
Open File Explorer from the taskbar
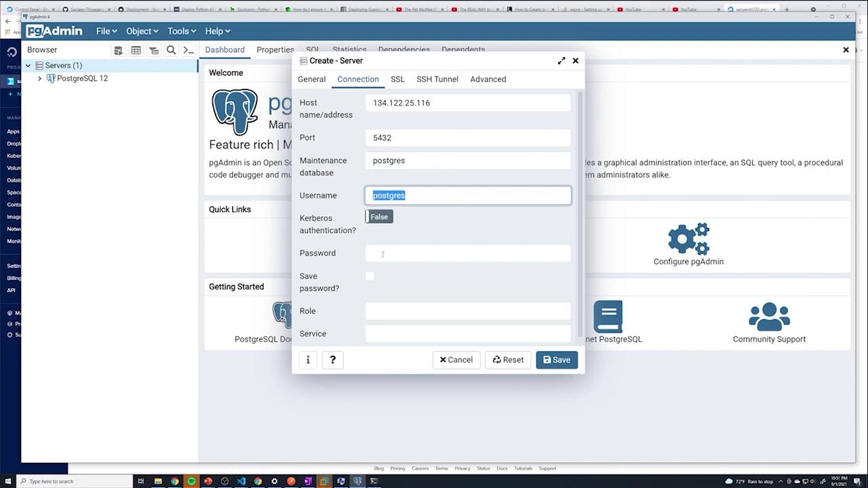[158, 481]
